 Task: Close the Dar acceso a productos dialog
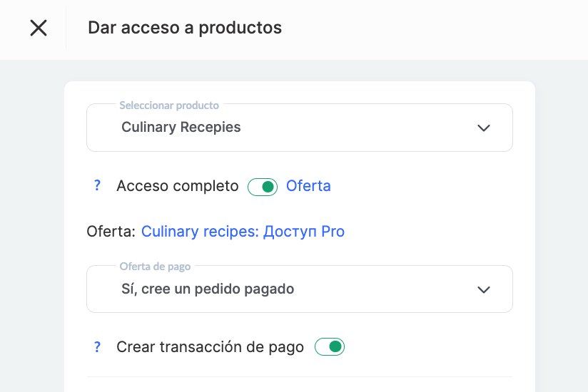(x=39, y=28)
